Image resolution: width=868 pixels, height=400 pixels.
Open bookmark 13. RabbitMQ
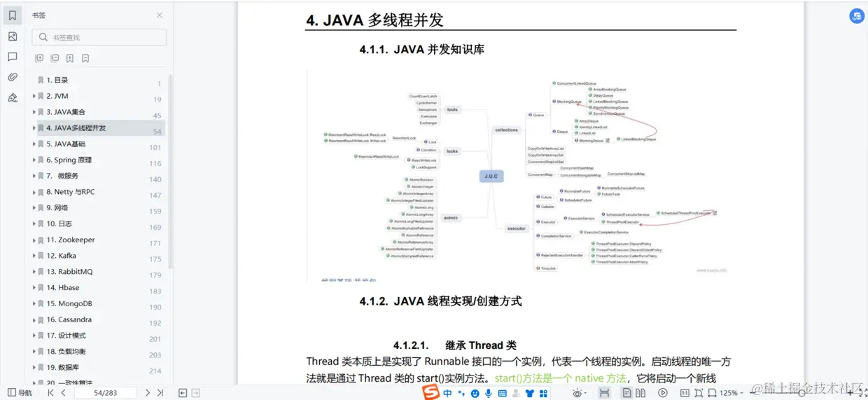coord(69,272)
